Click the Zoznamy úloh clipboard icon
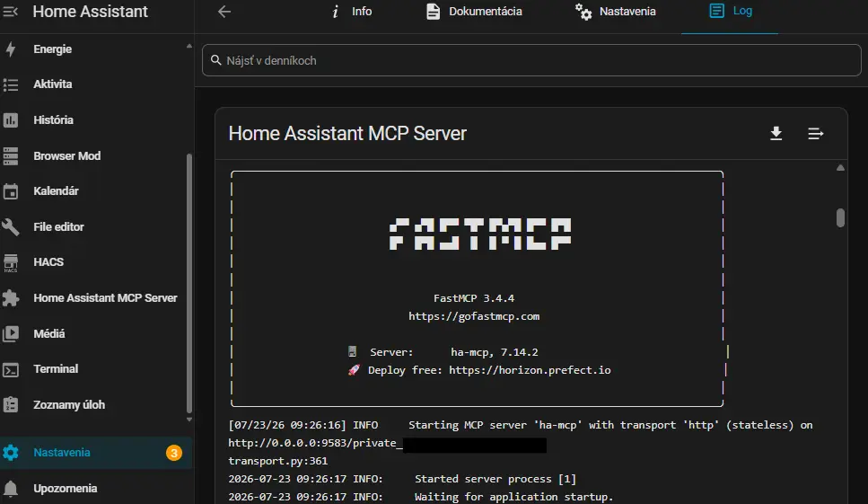Screen dimensions: 868x504 (x=11, y=405)
